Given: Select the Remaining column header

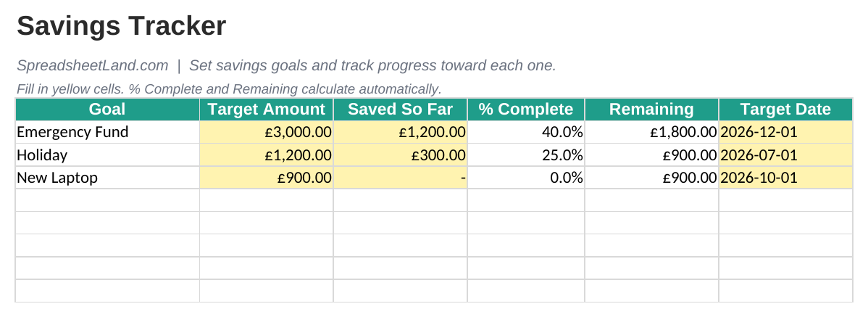Looking at the screenshot, I should point(651,110).
